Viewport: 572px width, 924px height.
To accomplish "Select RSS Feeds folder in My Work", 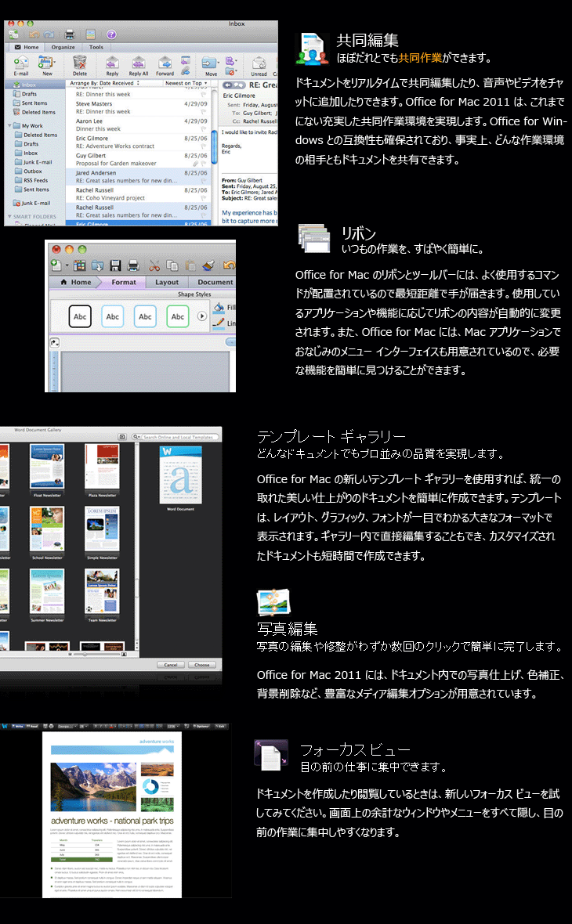I will coord(32,180).
